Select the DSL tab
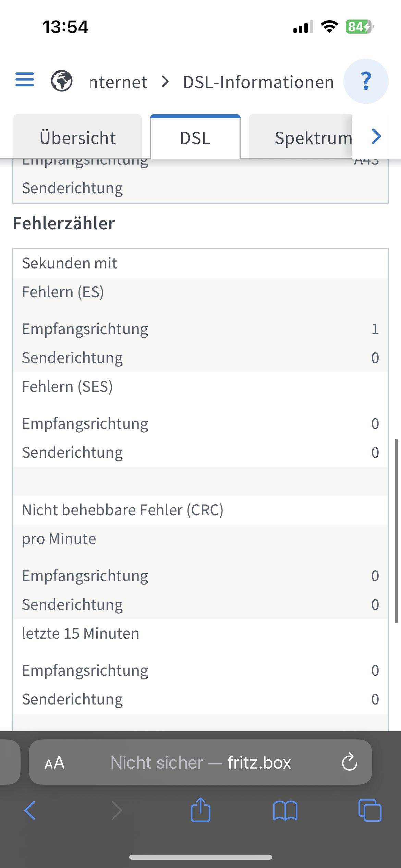This screenshot has width=401, height=868. pyautogui.click(x=195, y=138)
